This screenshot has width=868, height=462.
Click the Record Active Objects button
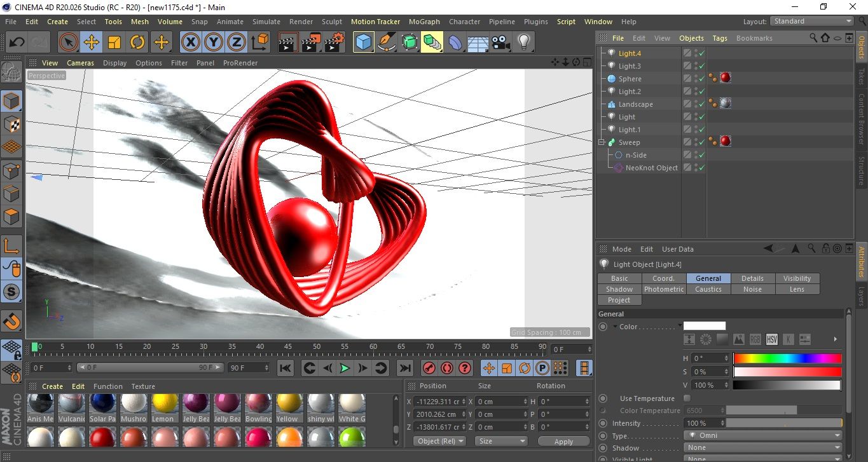click(429, 368)
